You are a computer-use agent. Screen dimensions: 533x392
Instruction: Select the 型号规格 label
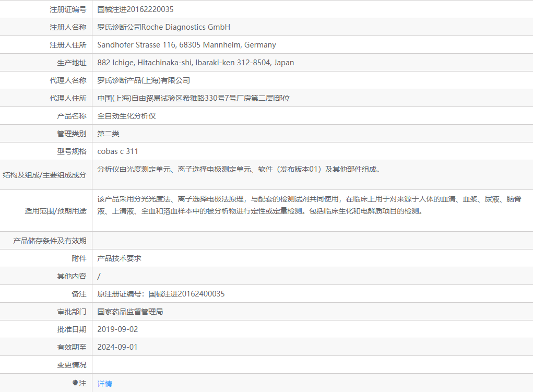point(72,151)
